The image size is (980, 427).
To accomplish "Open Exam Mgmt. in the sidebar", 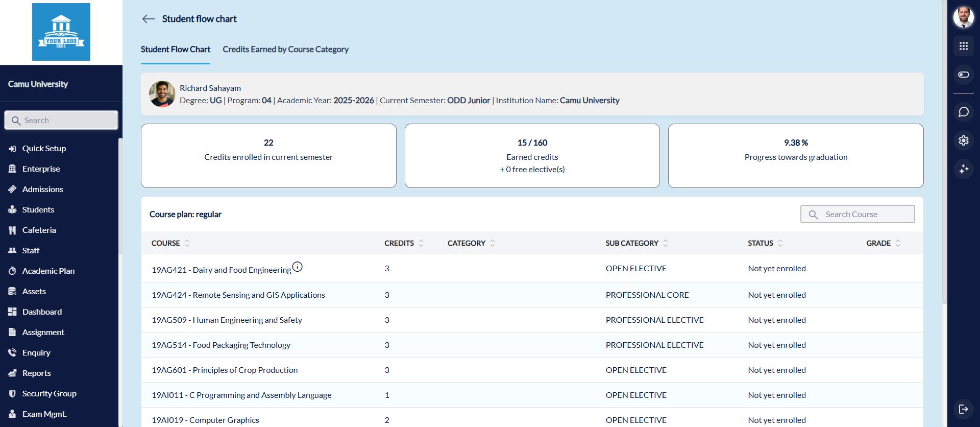I will click(x=44, y=414).
